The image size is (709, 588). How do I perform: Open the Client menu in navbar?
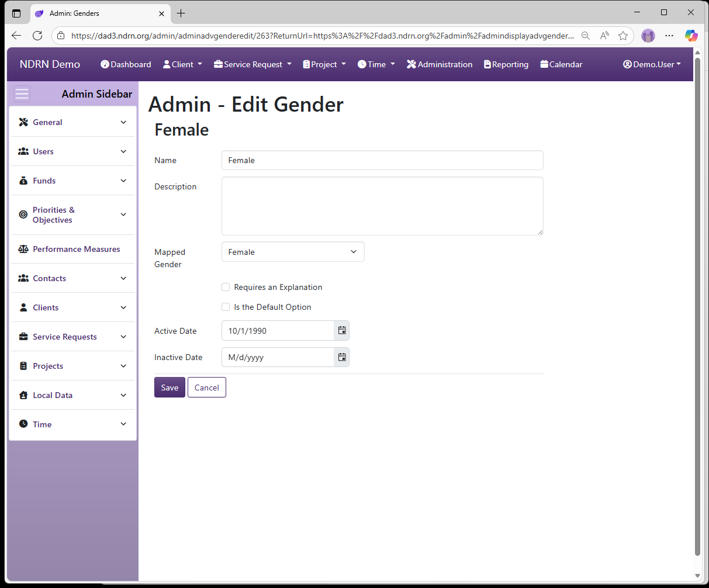pos(182,64)
